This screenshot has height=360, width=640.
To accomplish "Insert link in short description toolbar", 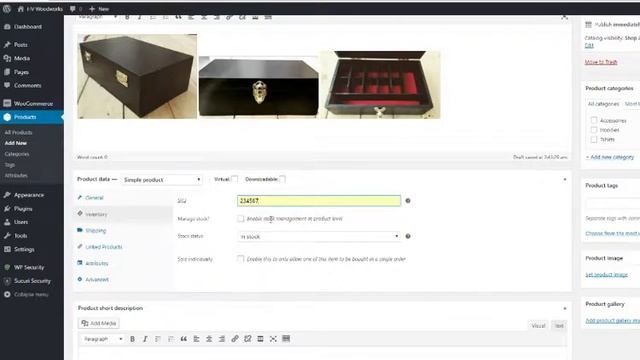I will click(x=235, y=339).
